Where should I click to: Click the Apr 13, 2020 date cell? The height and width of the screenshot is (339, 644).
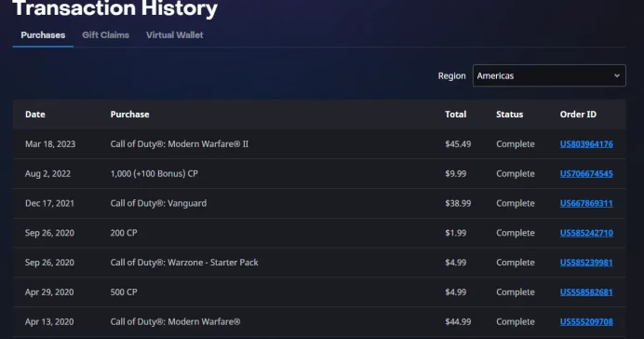49,321
